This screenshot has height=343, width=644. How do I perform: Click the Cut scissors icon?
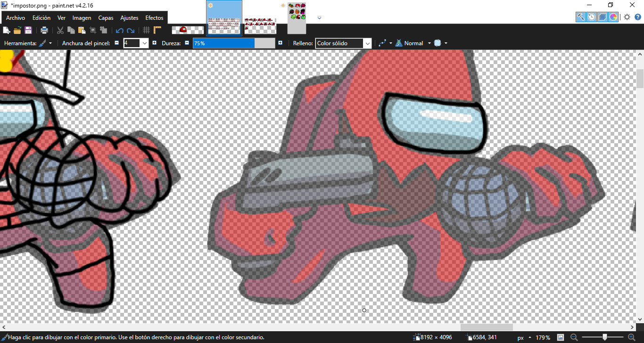click(60, 30)
